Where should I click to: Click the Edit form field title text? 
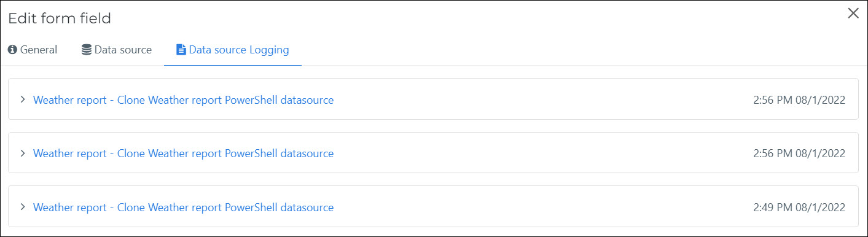coord(60,18)
